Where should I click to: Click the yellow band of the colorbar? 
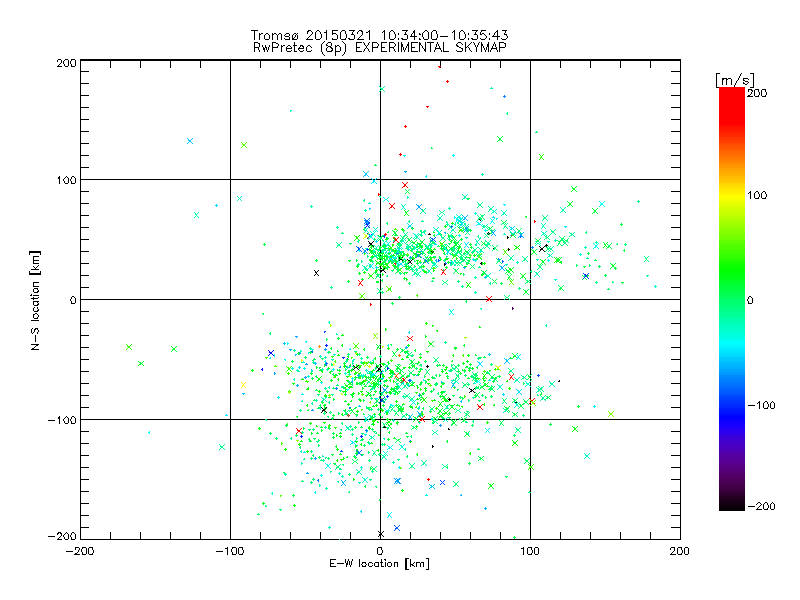click(x=732, y=195)
